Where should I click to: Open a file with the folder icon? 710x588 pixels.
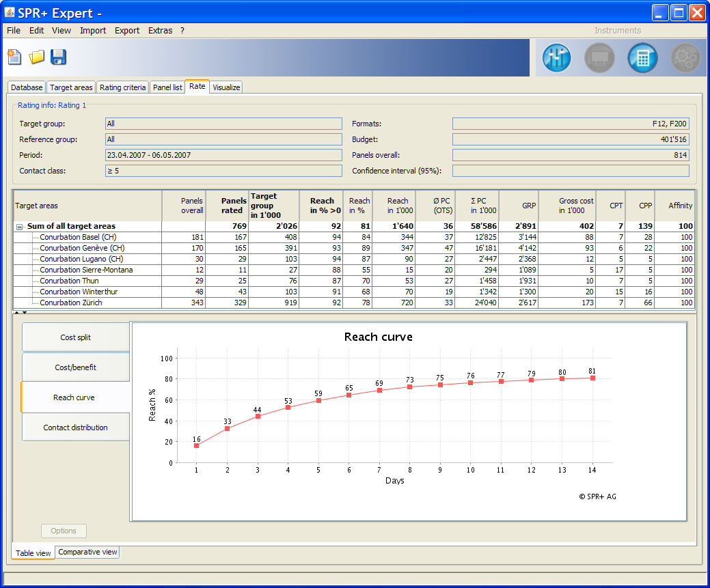pyautogui.click(x=37, y=57)
